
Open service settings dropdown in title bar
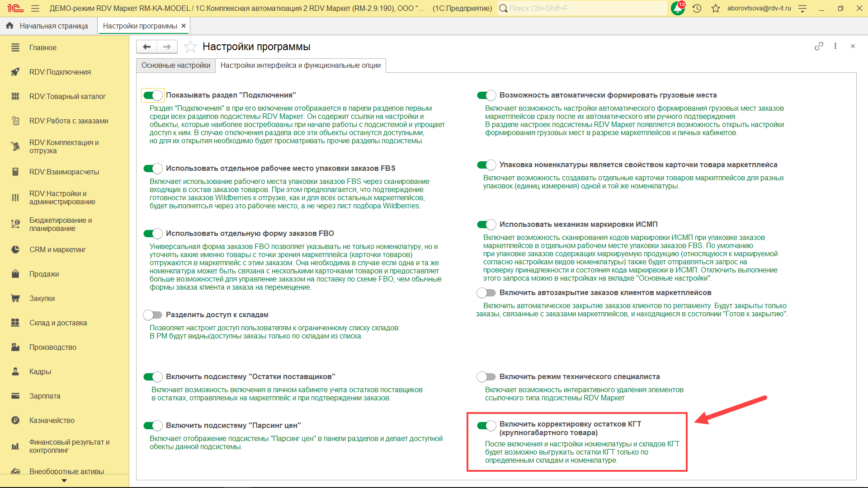802,8
